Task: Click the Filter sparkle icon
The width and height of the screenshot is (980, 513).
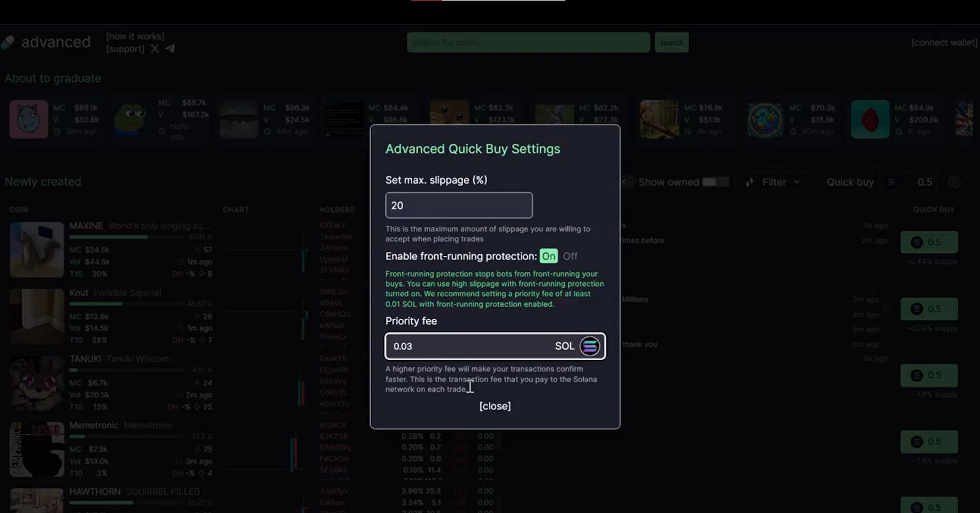Action: coord(750,182)
